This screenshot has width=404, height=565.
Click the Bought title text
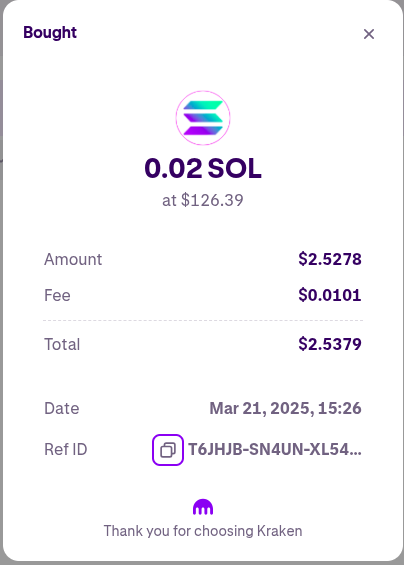(x=50, y=33)
